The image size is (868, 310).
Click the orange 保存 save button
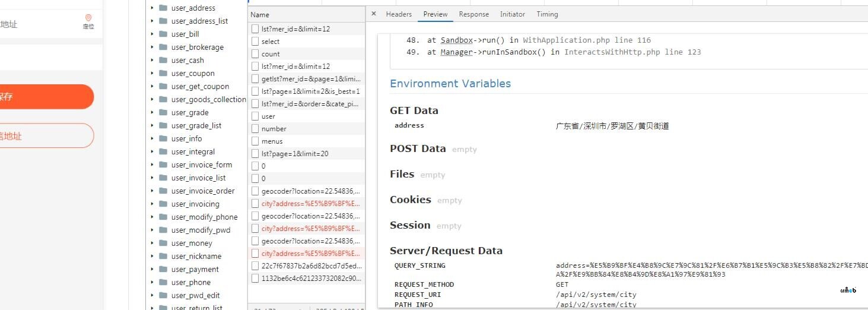point(47,97)
